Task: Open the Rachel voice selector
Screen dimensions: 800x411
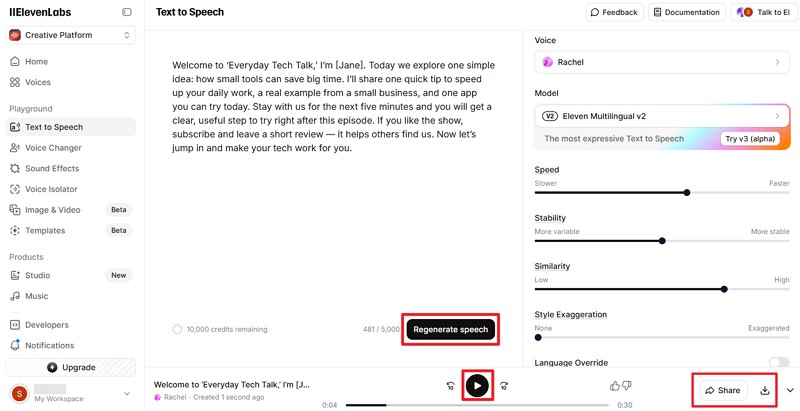Action: (x=662, y=62)
